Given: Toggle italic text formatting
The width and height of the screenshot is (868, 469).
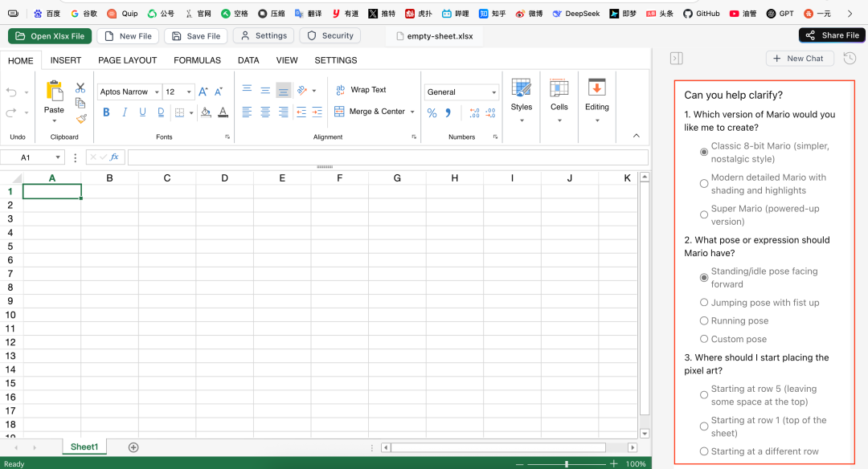Looking at the screenshot, I should coord(125,112).
